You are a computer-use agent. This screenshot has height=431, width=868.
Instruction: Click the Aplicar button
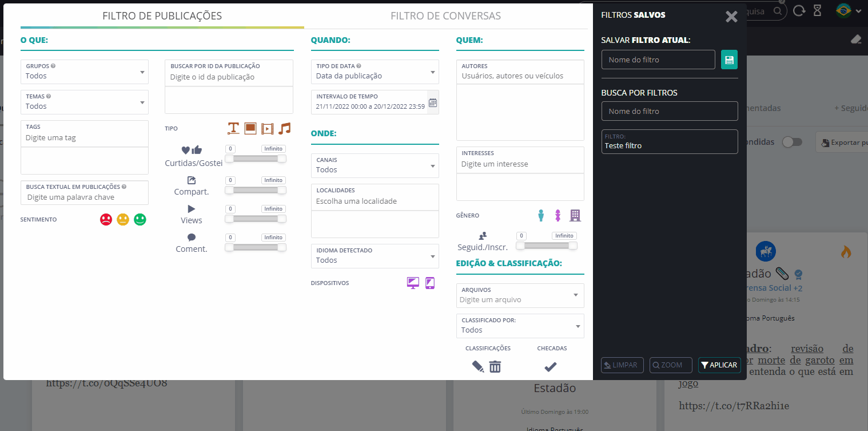[719, 365]
